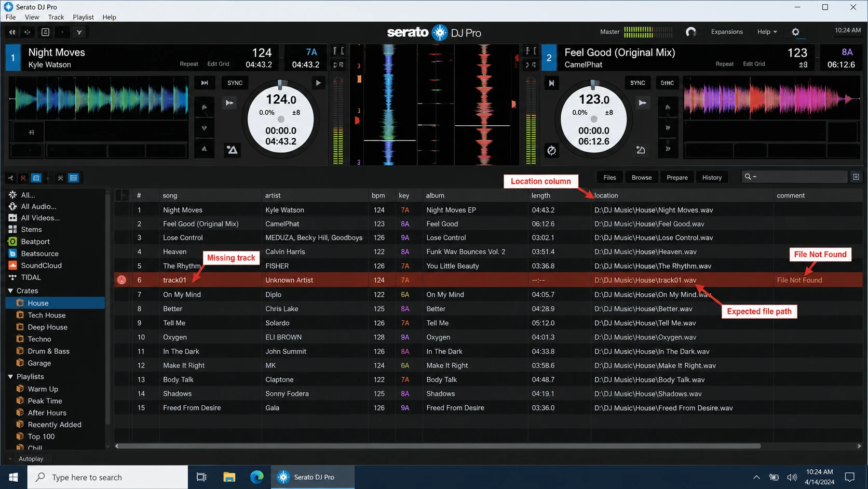Open the deck 1 tempo range ±8 selector
The image size is (868, 489).
[x=296, y=113]
